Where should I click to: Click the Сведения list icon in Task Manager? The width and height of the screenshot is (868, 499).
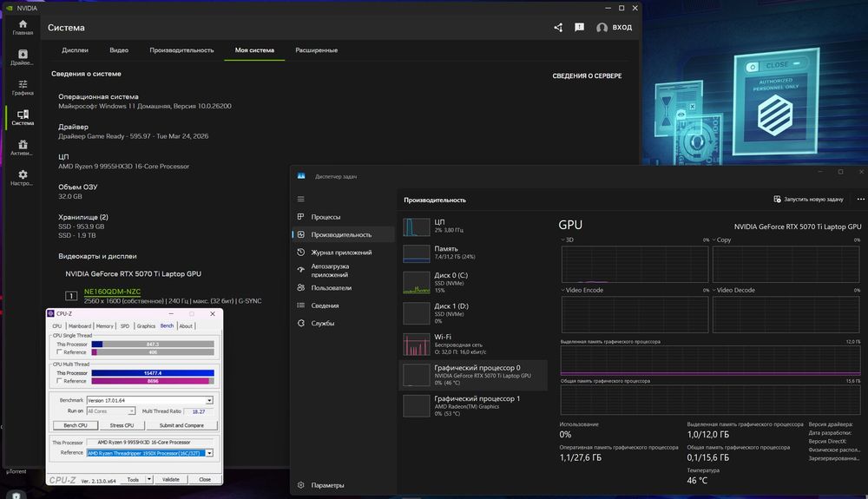coord(300,305)
